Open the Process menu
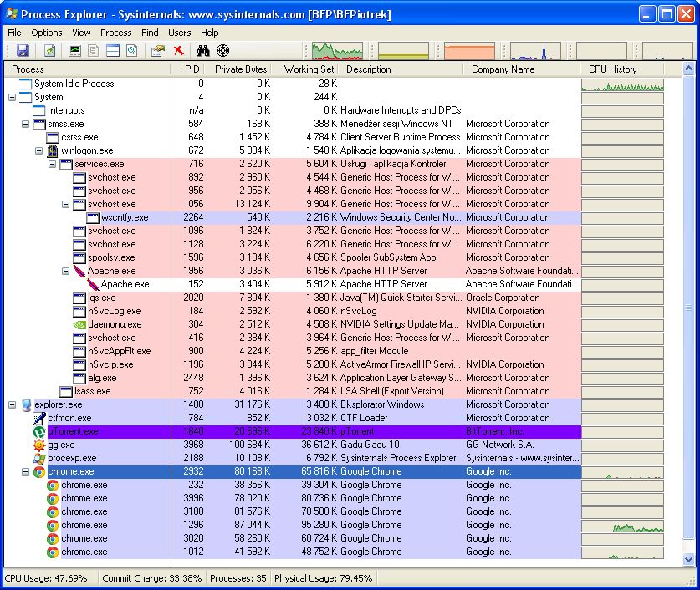The image size is (700, 590). 116,33
